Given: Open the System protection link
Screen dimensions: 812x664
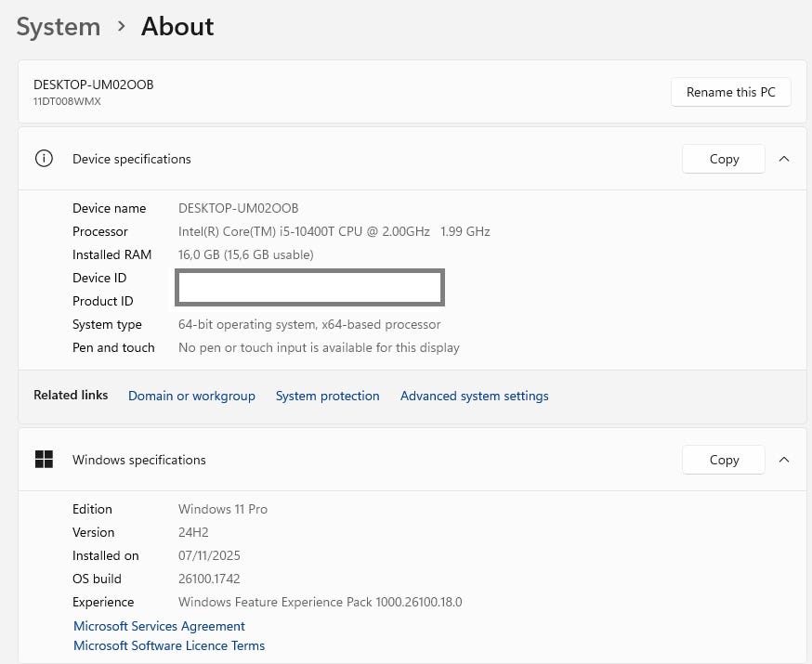Looking at the screenshot, I should tap(327, 396).
